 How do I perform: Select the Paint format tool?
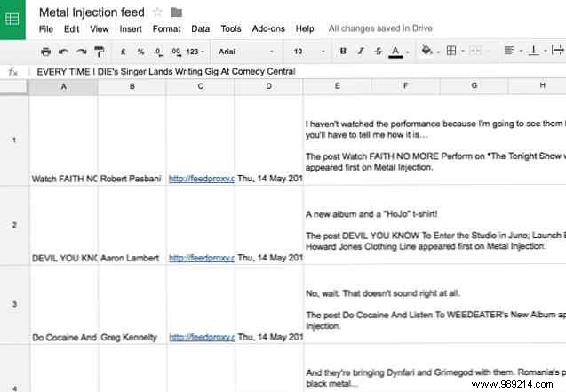(x=99, y=52)
